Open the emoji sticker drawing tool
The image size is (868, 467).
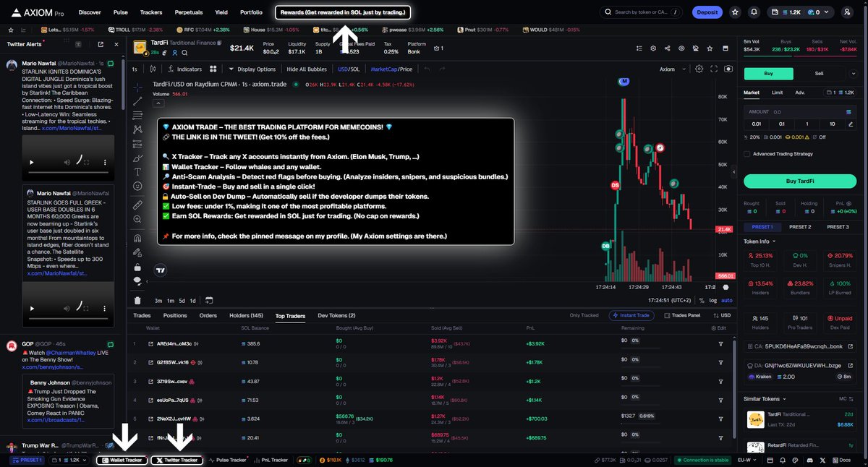pyautogui.click(x=137, y=186)
